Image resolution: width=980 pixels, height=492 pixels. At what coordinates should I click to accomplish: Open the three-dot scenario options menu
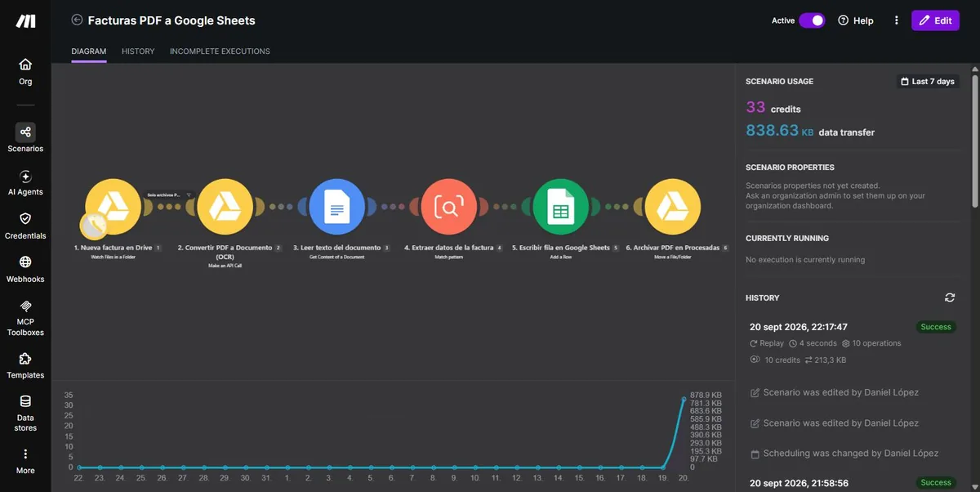coord(897,20)
